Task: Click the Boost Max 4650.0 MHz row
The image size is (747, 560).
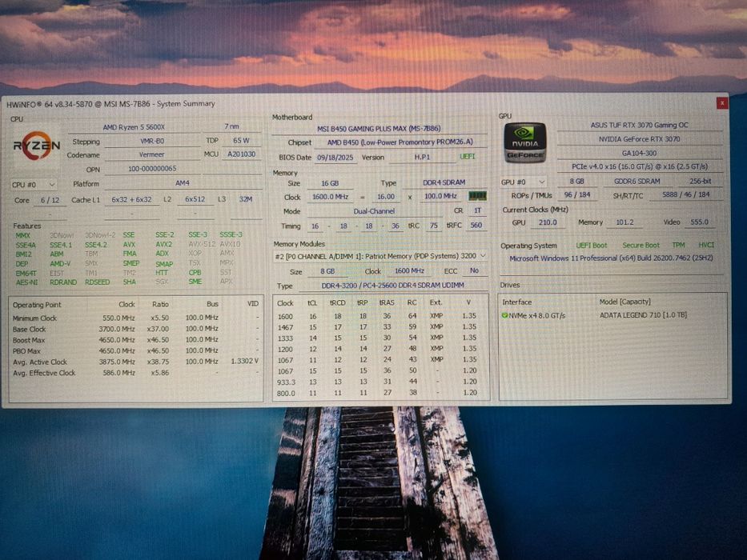Action: [x=136, y=340]
